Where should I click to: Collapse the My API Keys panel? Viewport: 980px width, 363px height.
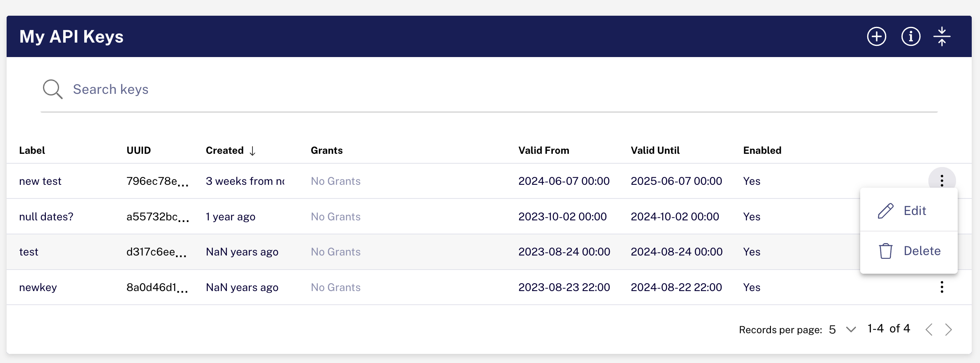pos(942,37)
